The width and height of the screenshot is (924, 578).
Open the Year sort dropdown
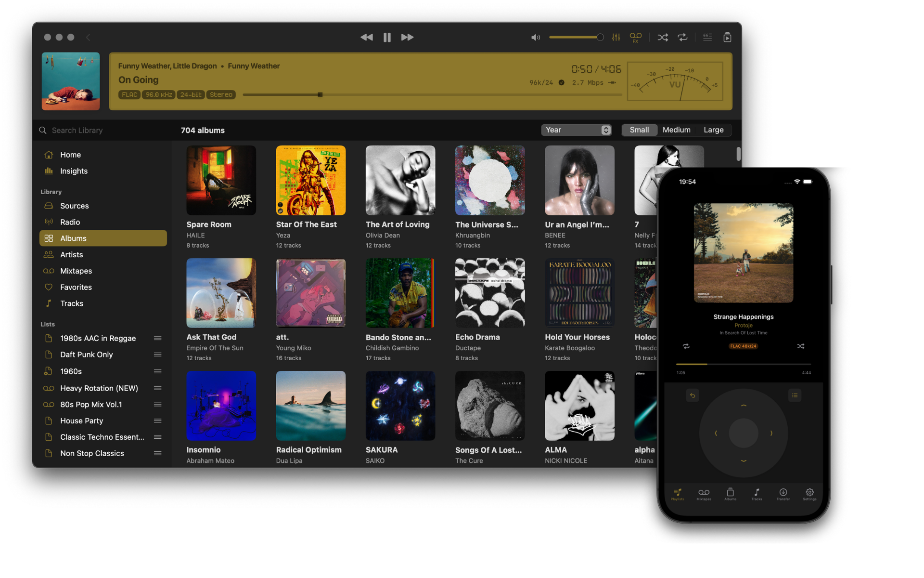576,130
